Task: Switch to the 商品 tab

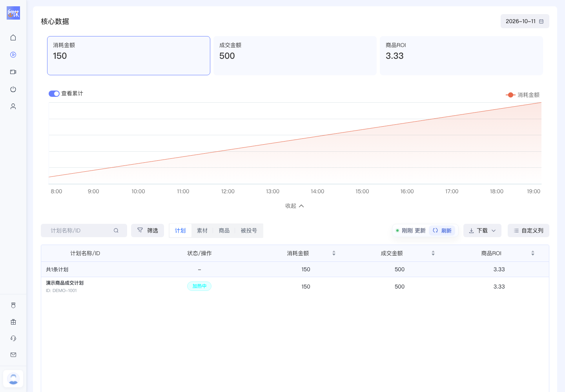Action: (224, 230)
